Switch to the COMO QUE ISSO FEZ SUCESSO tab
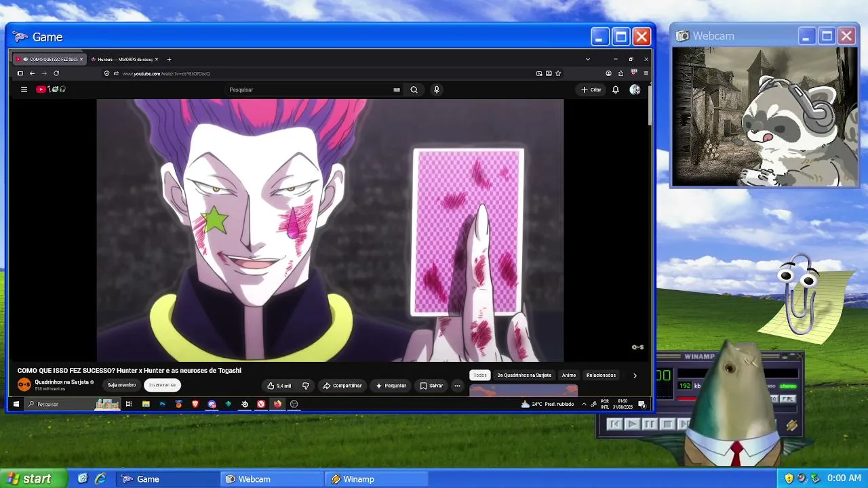The width and height of the screenshot is (868, 488). tap(49, 59)
